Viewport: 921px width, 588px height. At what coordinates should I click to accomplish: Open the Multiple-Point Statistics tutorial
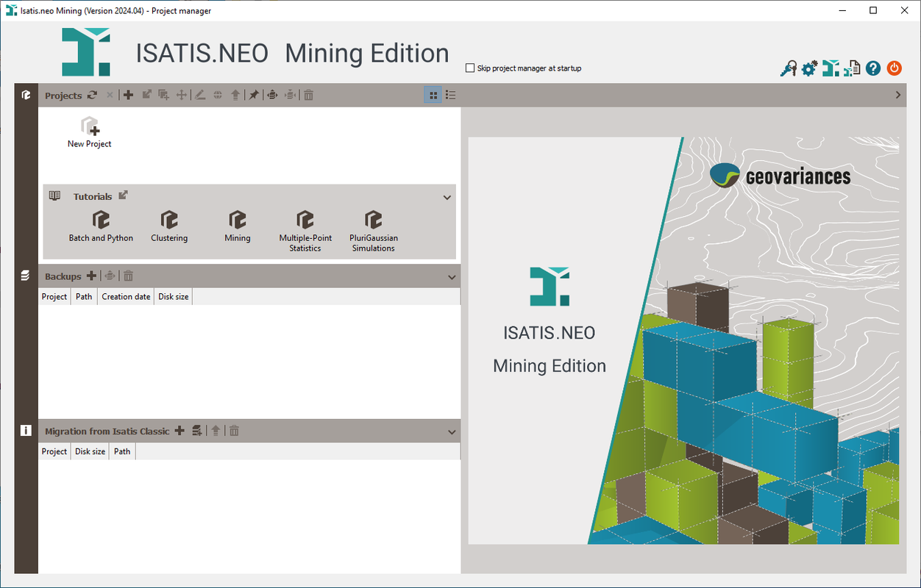point(305,232)
